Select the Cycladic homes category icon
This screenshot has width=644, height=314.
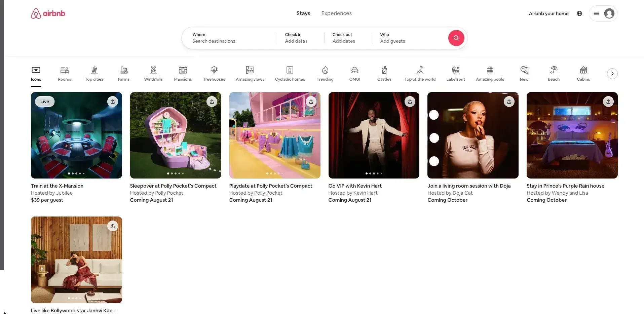point(290,74)
